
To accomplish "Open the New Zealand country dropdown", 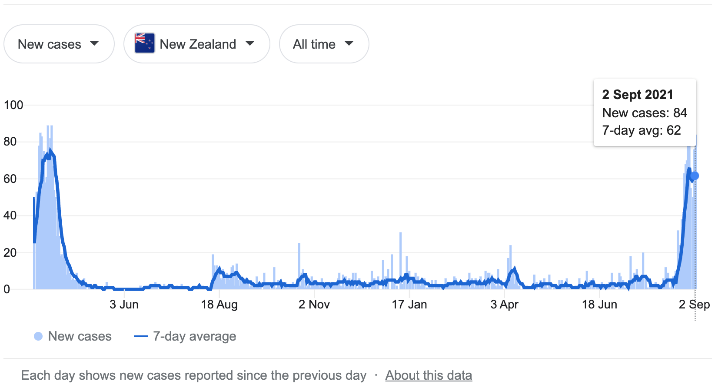I will 196,44.
